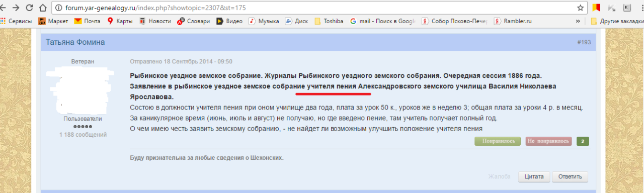Open the Сервисы apps bookmark

[x=16, y=21]
